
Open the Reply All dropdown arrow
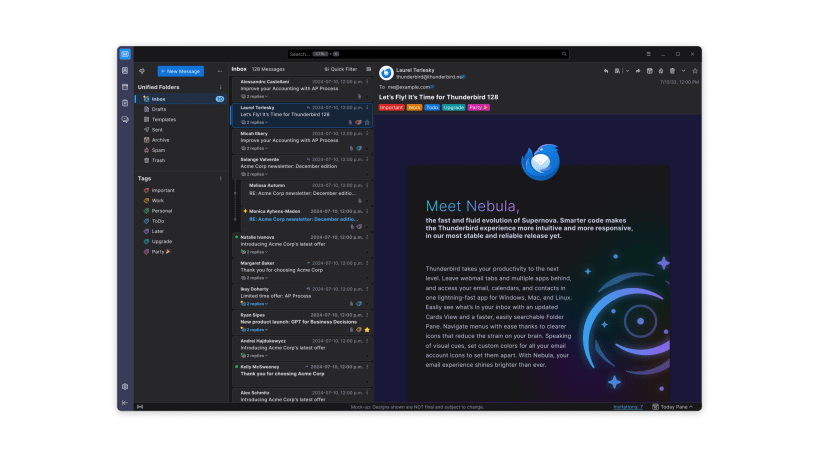tap(627, 71)
